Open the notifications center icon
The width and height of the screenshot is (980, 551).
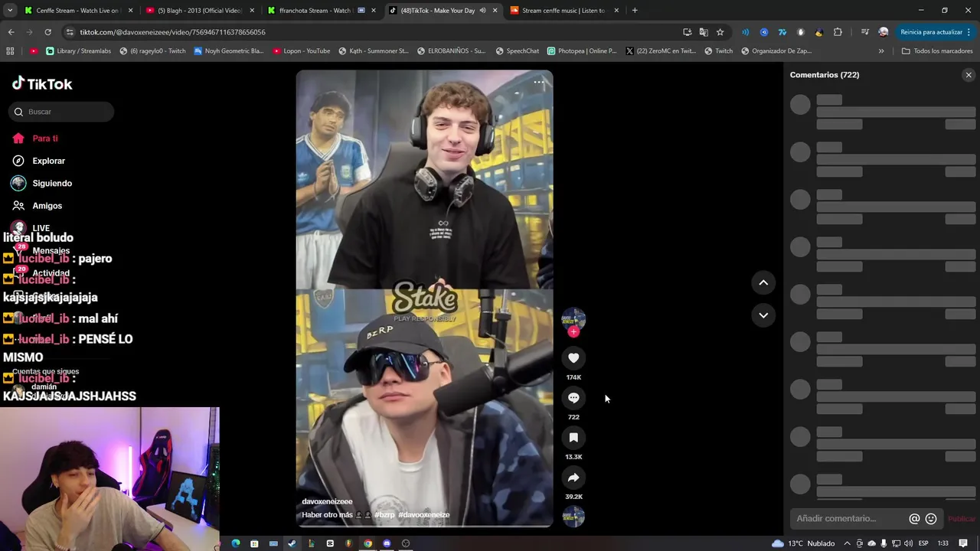[x=963, y=543]
